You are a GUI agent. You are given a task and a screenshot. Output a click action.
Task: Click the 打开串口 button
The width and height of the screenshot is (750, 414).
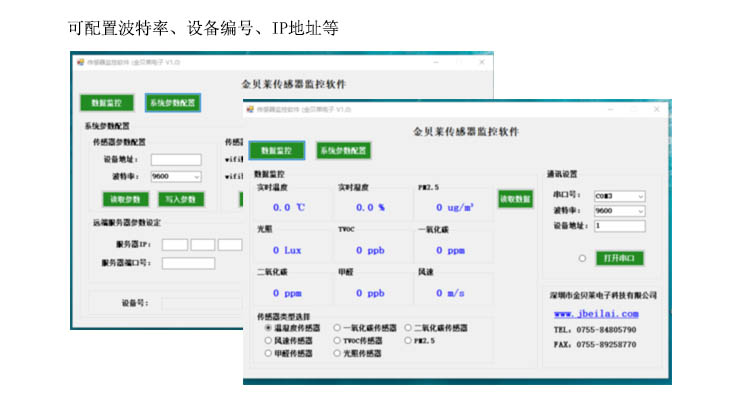[621, 258]
